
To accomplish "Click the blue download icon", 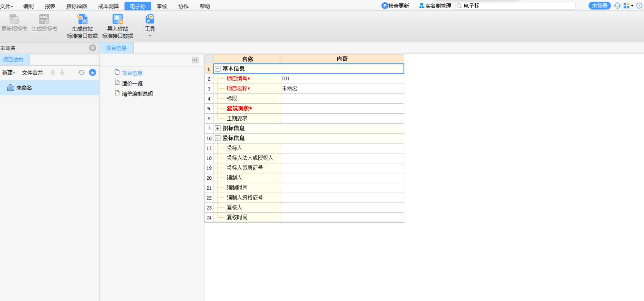I will 93,72.
